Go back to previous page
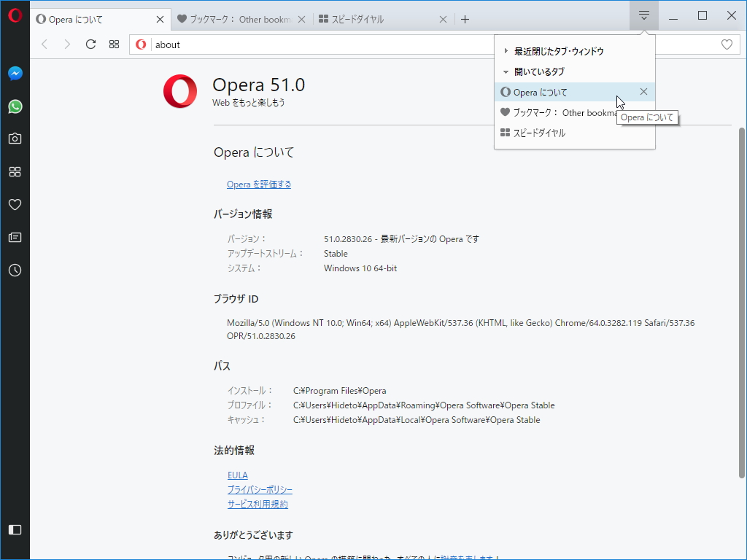Screen dimensions: 747x560 click(x=44, y=44)
